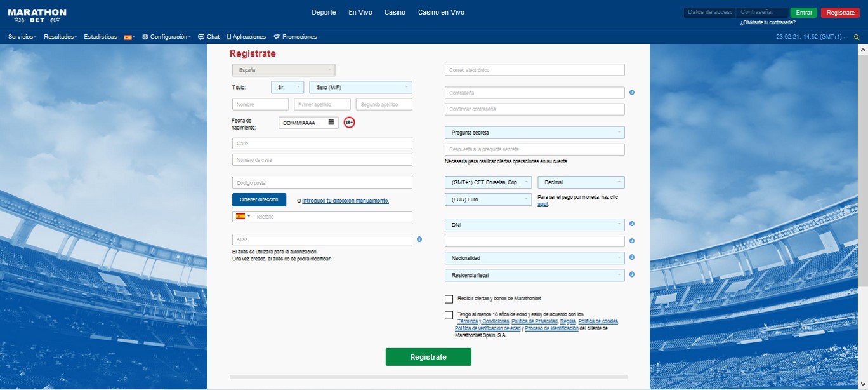Click the info icon beside Contraseña field

[632, 93]
